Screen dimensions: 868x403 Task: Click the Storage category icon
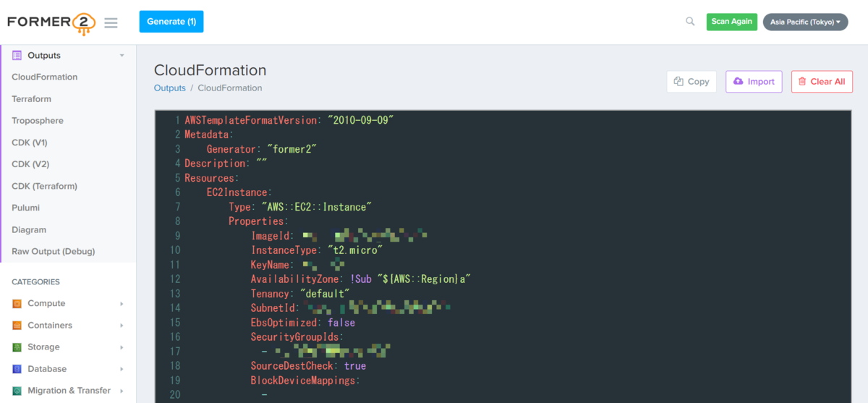click(x=17, y=347)
